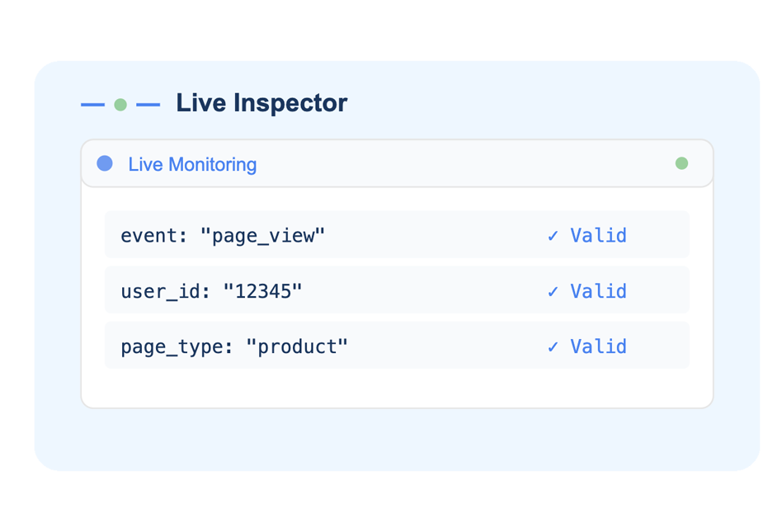This screenshot has width=782, height=532.
Task: Click the green dot beside Live Inspector title
Action: (120, 105)
